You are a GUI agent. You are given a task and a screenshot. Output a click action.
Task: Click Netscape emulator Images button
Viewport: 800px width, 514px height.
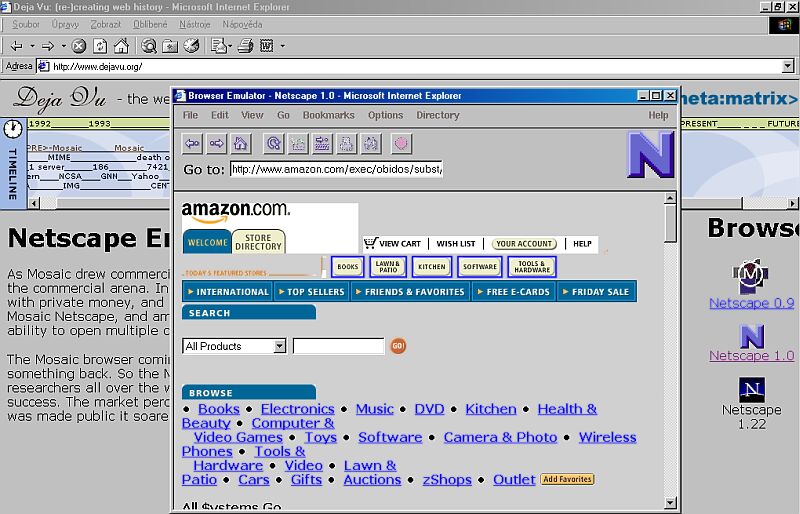pyautogui.click(x=298, y=143)
